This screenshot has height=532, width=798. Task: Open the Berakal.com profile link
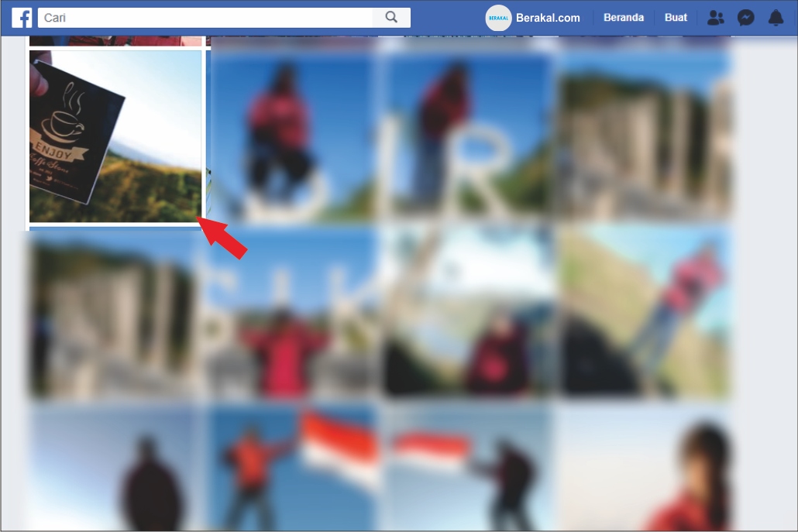pyautogui.click(x=548, y=18)
